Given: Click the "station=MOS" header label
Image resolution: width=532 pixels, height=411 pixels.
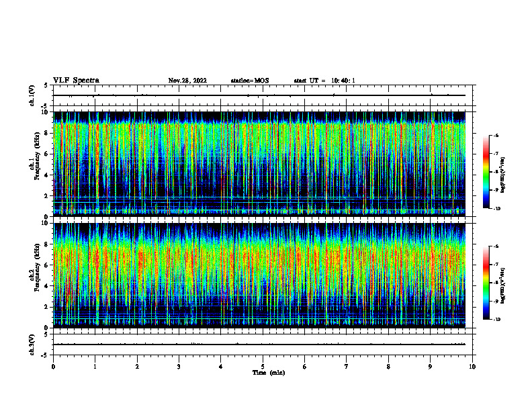Looking at the screenshot, I should (250, 81).
